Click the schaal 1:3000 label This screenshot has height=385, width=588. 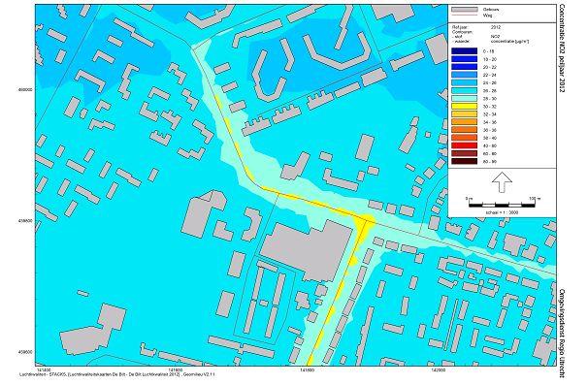(x=502, y=212)
